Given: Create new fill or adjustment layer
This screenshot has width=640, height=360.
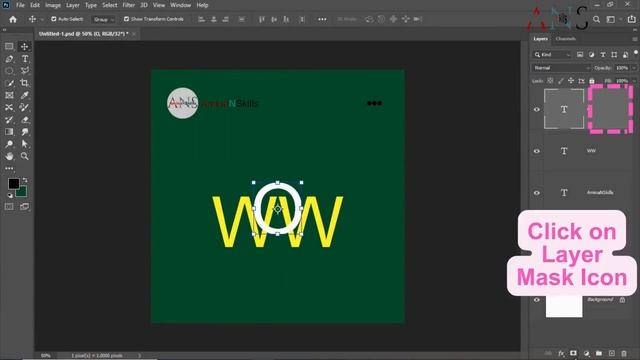Looking at the screenshot, I should point(587,353).
